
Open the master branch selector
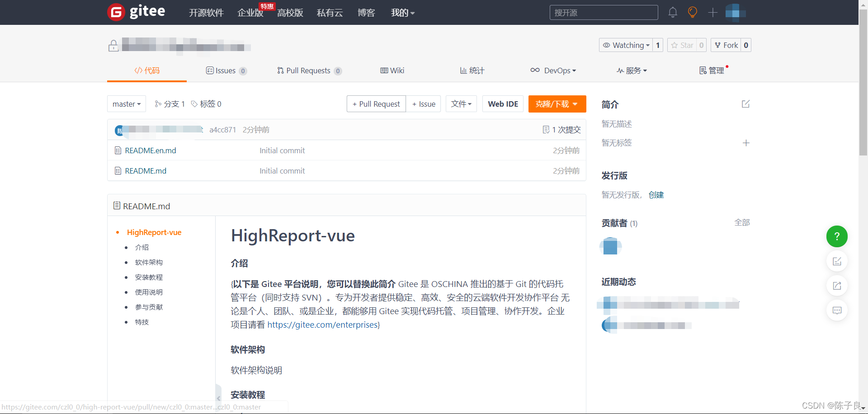click(127, 104)
